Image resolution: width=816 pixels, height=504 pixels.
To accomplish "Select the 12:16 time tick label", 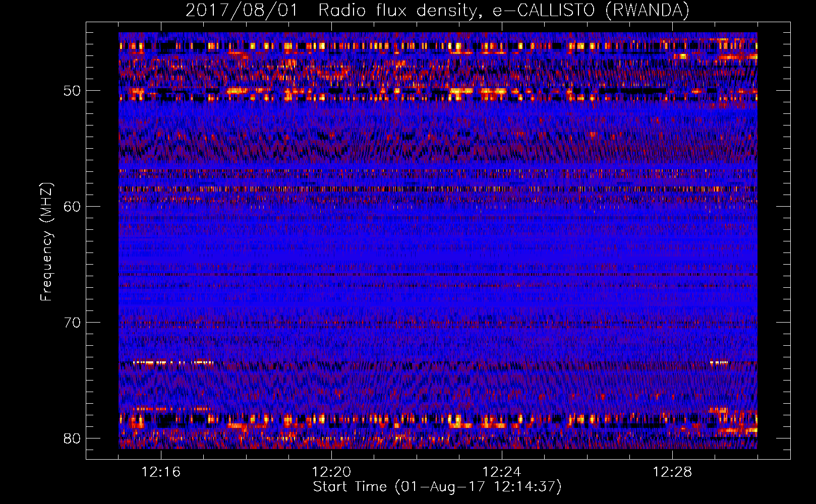I will coord(161,472).
